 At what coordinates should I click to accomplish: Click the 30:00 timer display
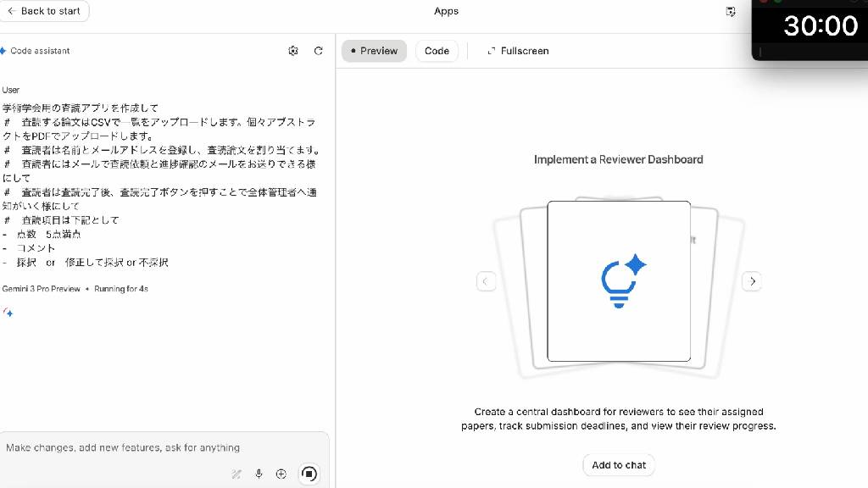tap(820, 26)
